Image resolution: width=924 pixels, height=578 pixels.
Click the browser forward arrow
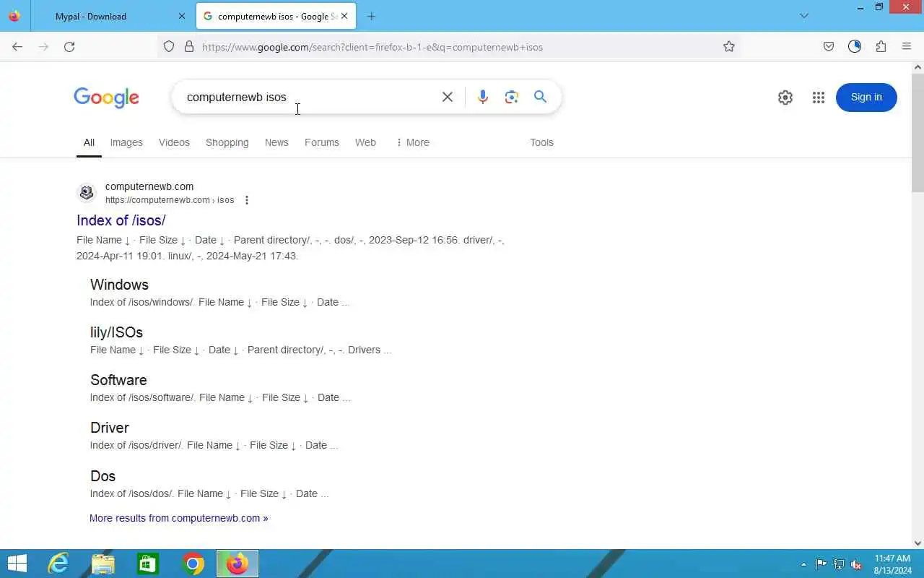43,47
